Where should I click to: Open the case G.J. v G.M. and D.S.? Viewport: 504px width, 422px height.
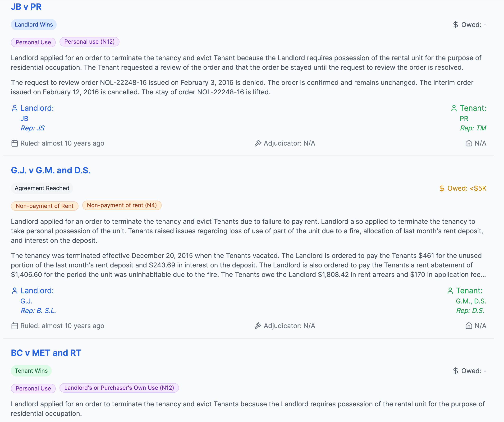coord(51,170)
